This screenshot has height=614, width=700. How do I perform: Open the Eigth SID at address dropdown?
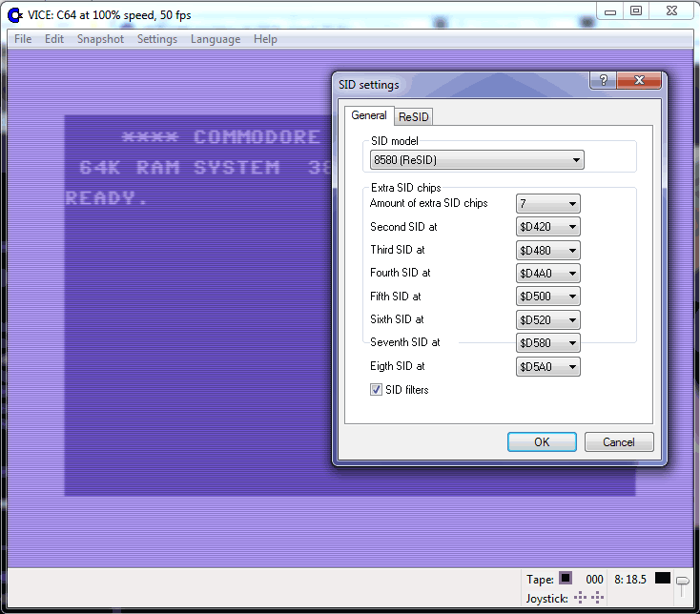coord(547,367)
